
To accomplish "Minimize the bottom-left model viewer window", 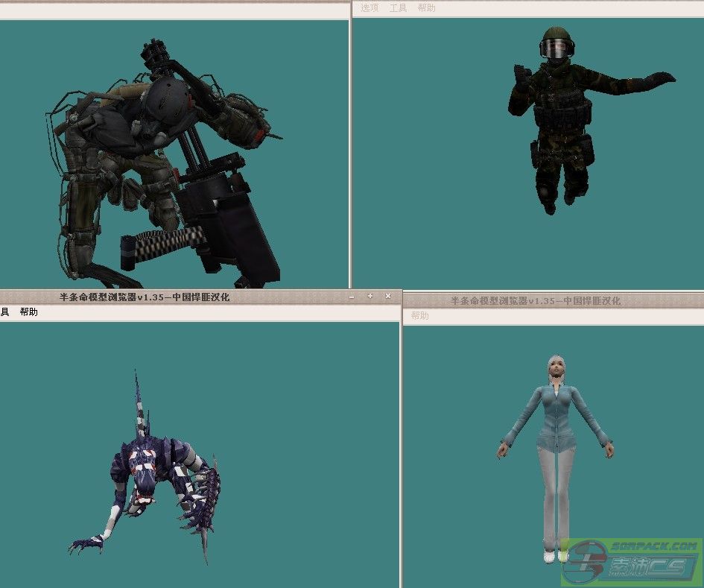I will [352, 297].
